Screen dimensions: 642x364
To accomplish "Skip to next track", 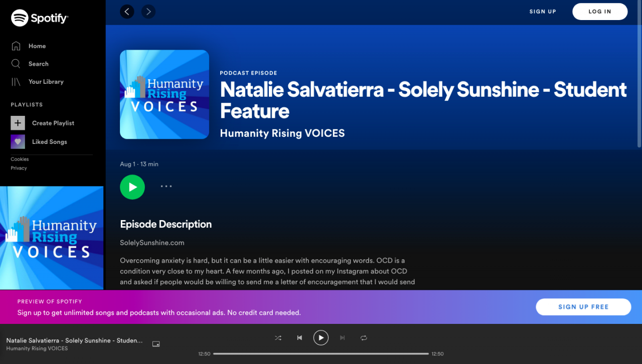I will click(x=343, y=338).
